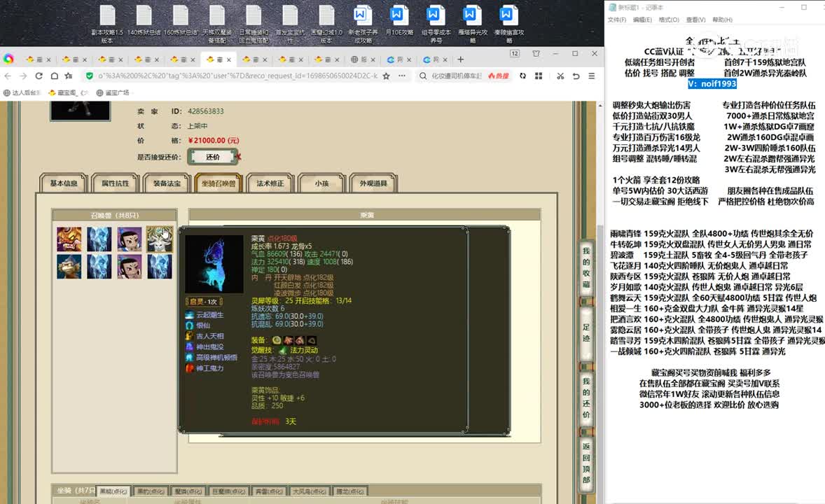Switch to the 属性抗性 tab
825x504 pixels.
point(116,183)
